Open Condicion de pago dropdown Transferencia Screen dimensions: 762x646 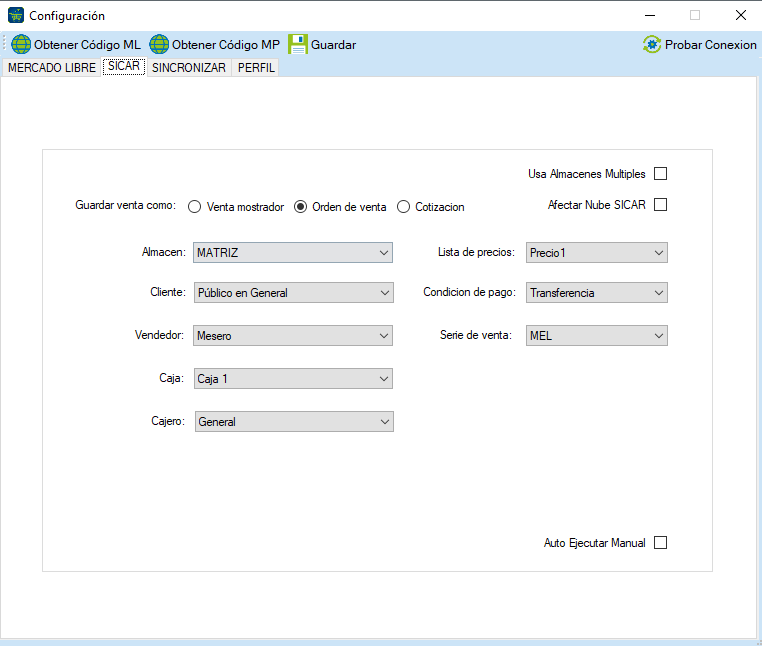click(x=597, y=293)
